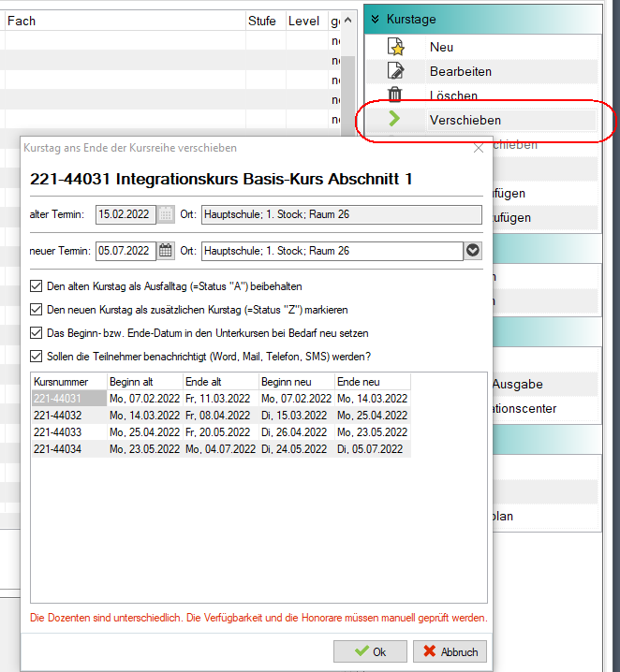The image size is (620, 672).
Task: Click the Ende alt column header
Action: [221, 382]
